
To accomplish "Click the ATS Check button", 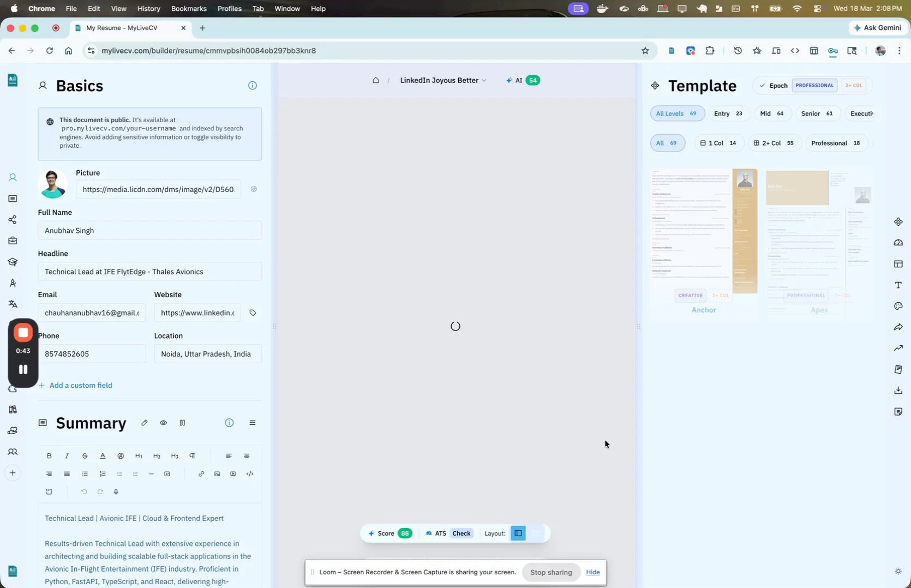I will point(462,533).
